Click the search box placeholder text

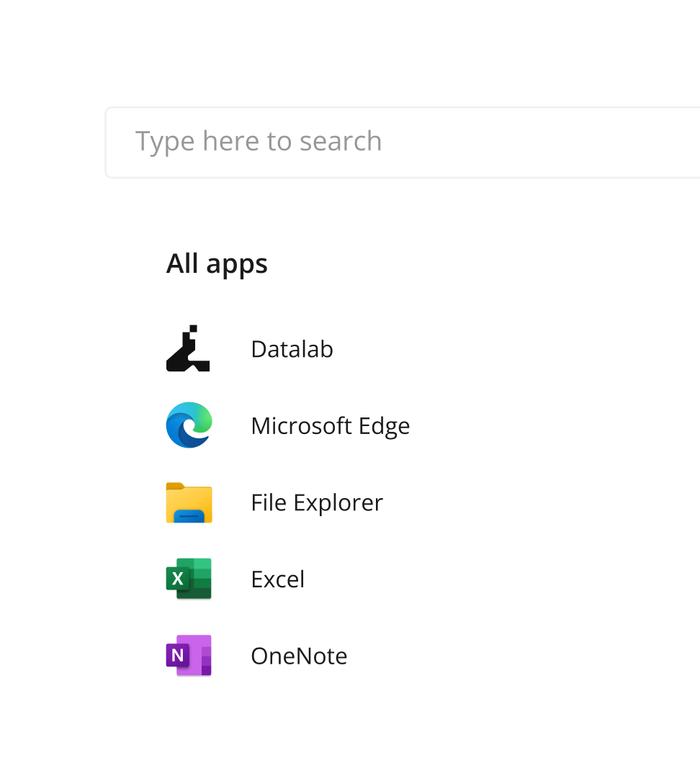coord(258,142)
